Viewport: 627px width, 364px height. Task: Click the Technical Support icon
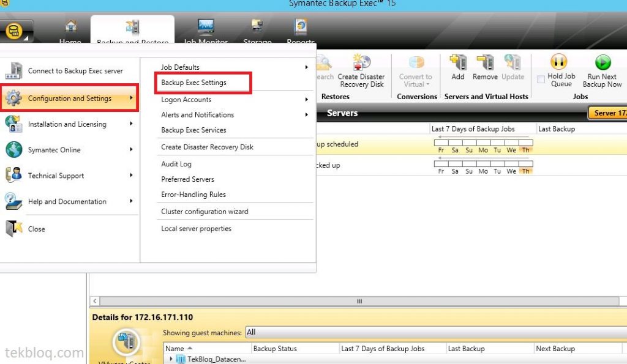point(13,176)
